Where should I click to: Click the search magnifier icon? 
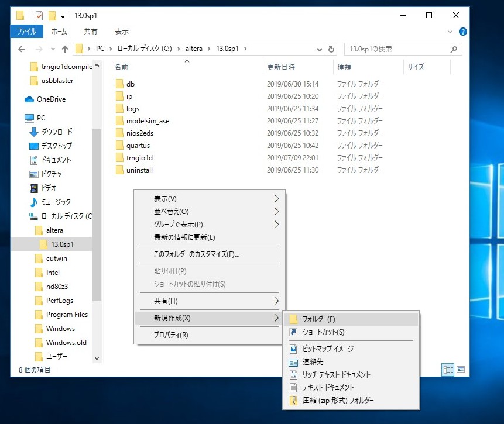coord(454,49)
